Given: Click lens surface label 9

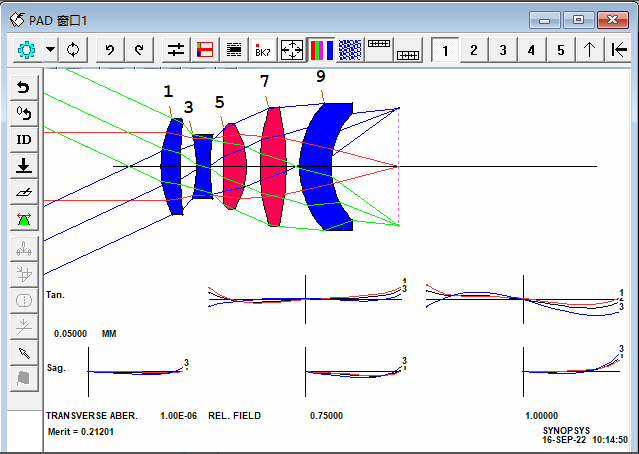Looking at the screenshot, I should pos(321,76).
